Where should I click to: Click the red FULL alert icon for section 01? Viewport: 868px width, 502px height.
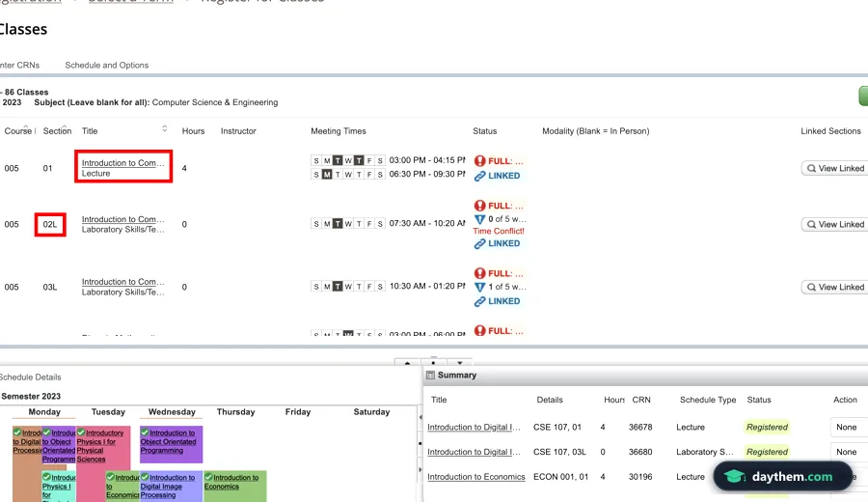pyautogui.click(x=479, y=160)
